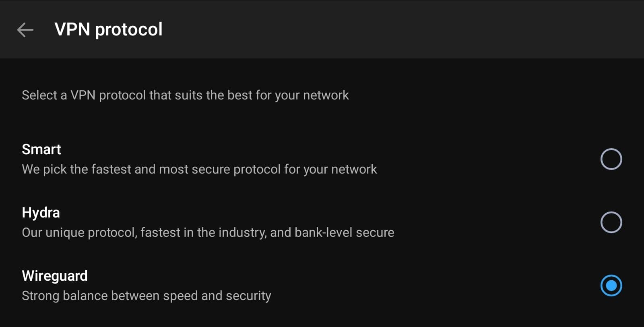
Task: Tap the Hydra option title
Action: pos(41,213)
